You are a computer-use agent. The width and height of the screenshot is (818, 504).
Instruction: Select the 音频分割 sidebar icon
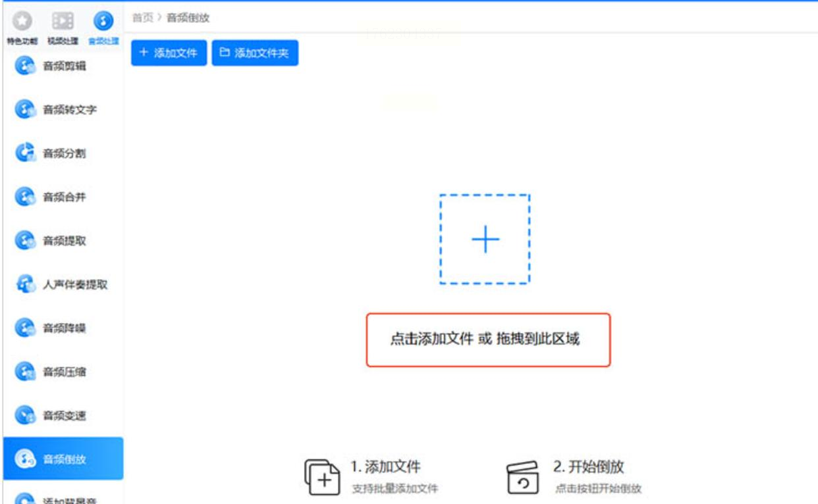click(24, 153)
